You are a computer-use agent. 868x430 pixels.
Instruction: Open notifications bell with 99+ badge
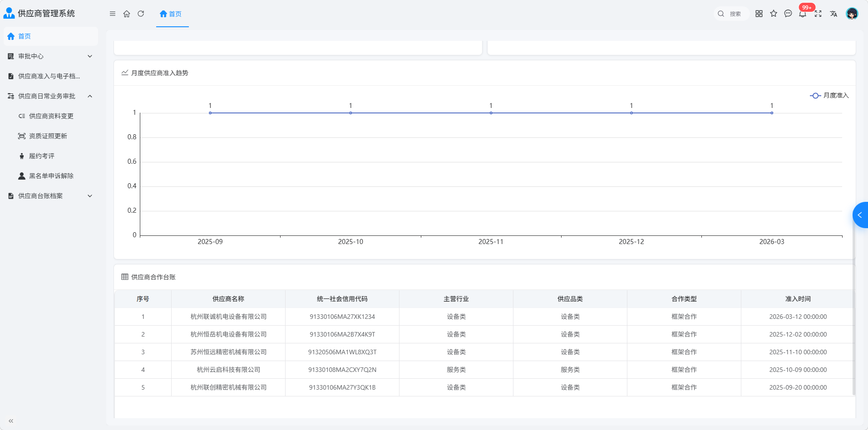pyautogui.click(x=803, y=14)
